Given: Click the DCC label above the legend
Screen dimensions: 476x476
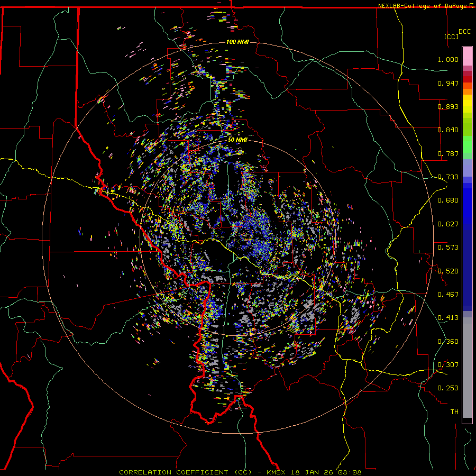Looking at the screenshot, I should coord(464,32).
